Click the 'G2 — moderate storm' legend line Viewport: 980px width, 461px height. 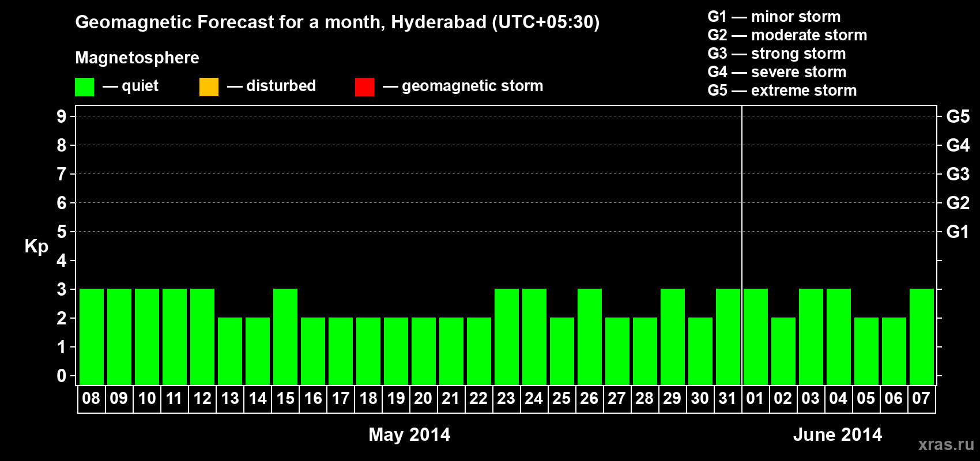coord(787,35)
